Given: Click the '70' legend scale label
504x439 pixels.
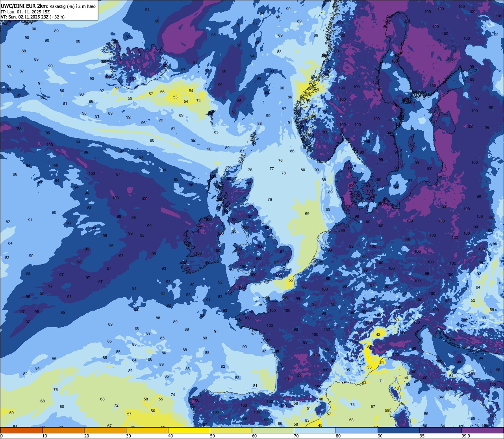Looking at the screenshot, I should click(x=296, y=436).
